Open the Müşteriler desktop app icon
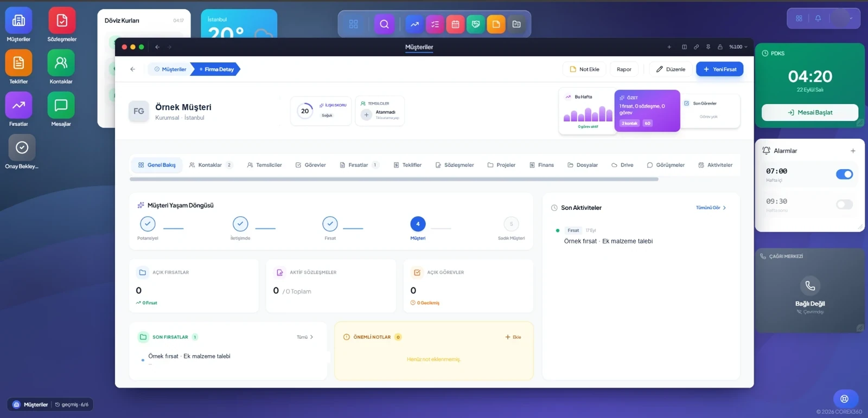 (18, 21)
